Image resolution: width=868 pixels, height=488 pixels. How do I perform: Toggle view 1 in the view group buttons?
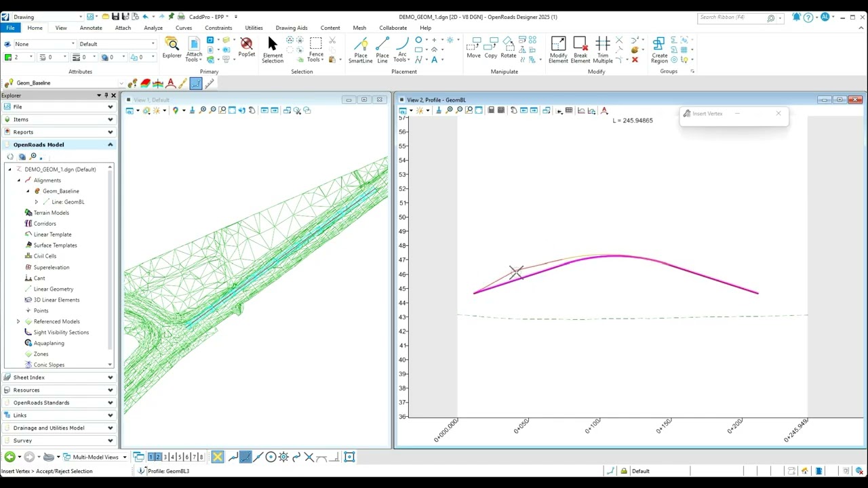(151, 457)
